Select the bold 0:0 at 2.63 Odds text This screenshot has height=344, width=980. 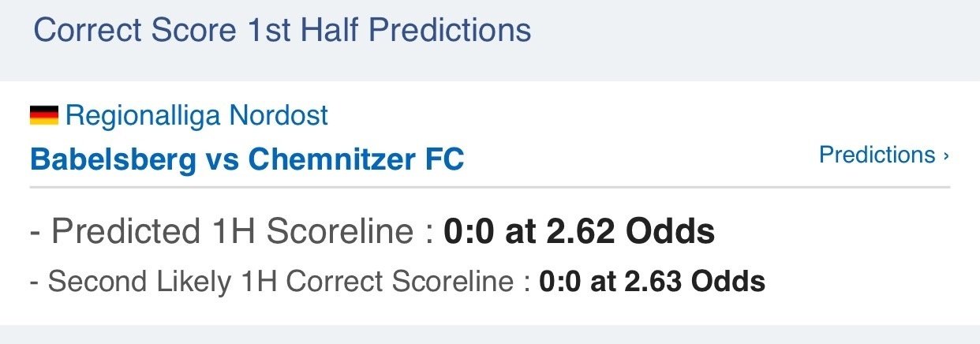tap(652, 282)
